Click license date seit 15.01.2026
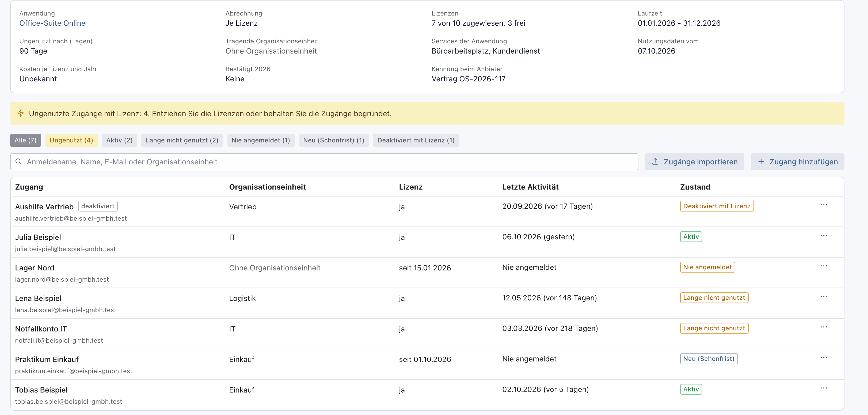 tap(425, 268)
